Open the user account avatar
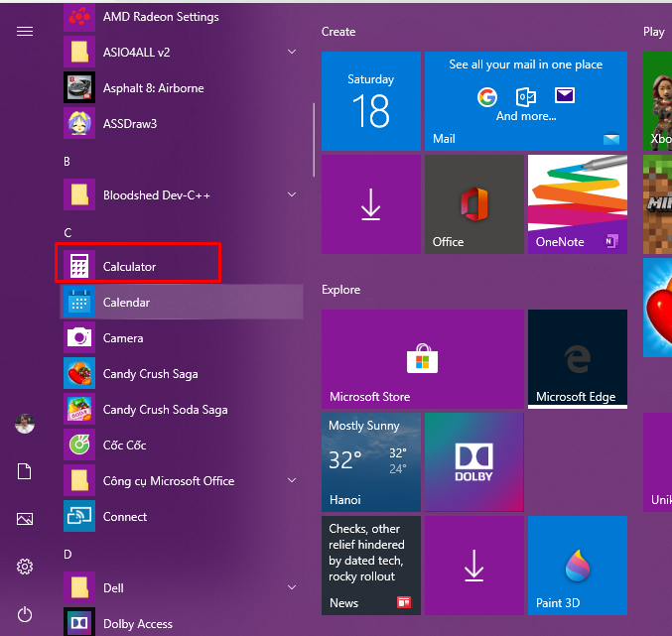 tap(25, 424)
